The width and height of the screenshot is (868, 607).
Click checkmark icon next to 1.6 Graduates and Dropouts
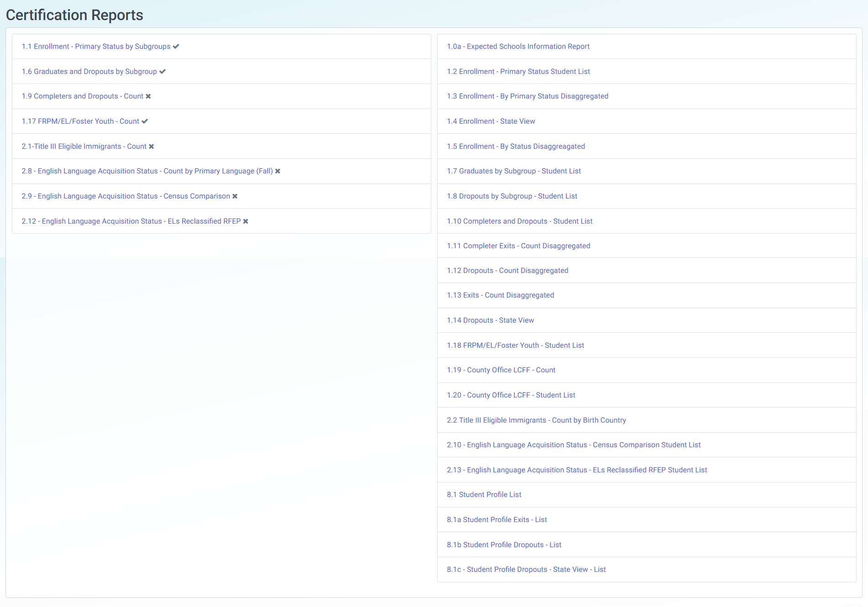click(162, 72)
